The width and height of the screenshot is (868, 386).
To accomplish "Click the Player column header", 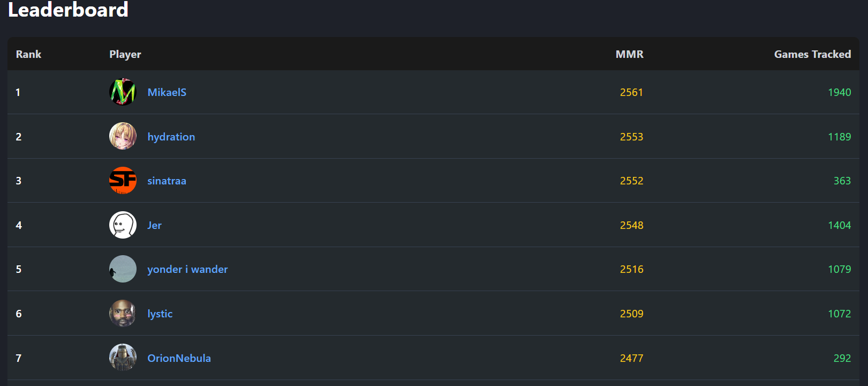I will [125, 54].
